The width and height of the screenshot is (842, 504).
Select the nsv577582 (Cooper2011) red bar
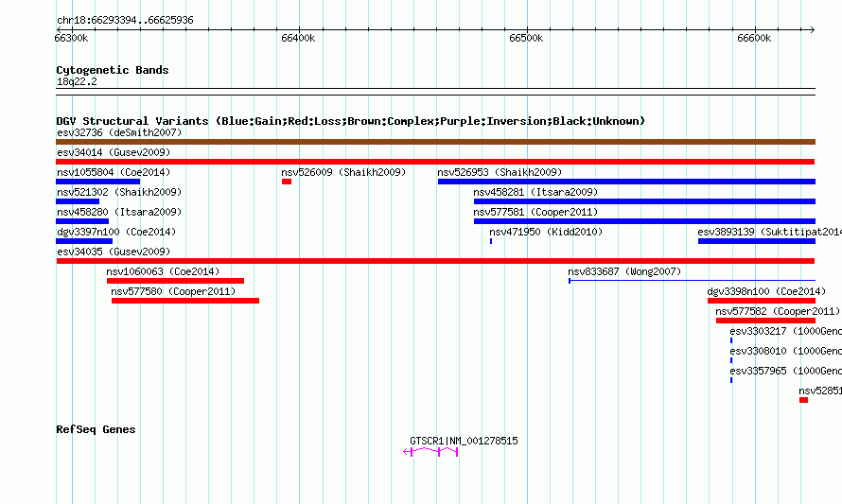765,321
